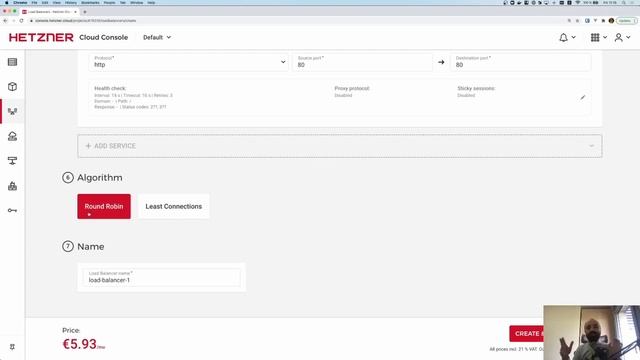Click the Destination port field
This screenshot has height=360, width=640.
[x=520, y=62]
